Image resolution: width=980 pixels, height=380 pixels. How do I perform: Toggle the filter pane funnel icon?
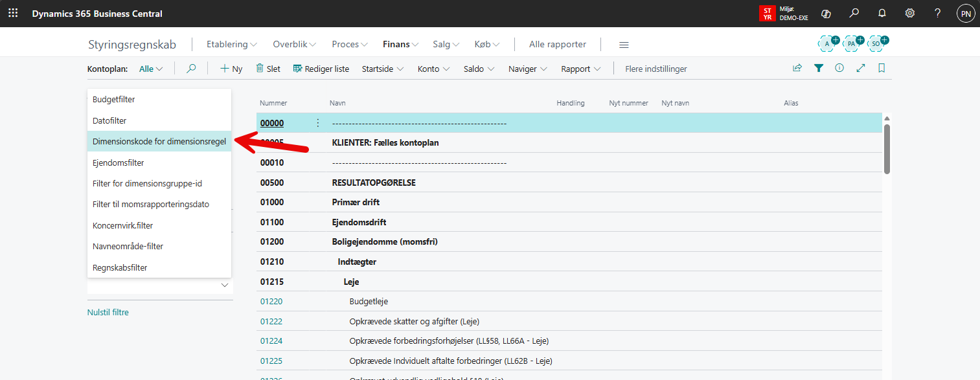819,68
